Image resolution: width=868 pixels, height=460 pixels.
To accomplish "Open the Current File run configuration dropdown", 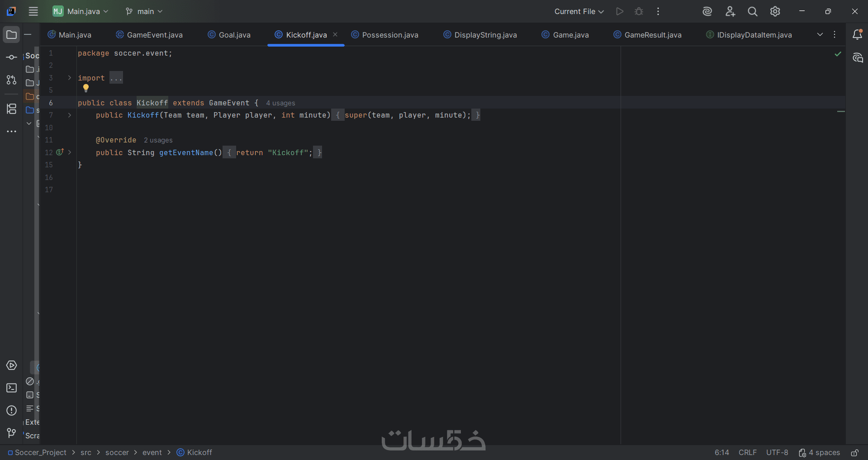I will 579,11.
